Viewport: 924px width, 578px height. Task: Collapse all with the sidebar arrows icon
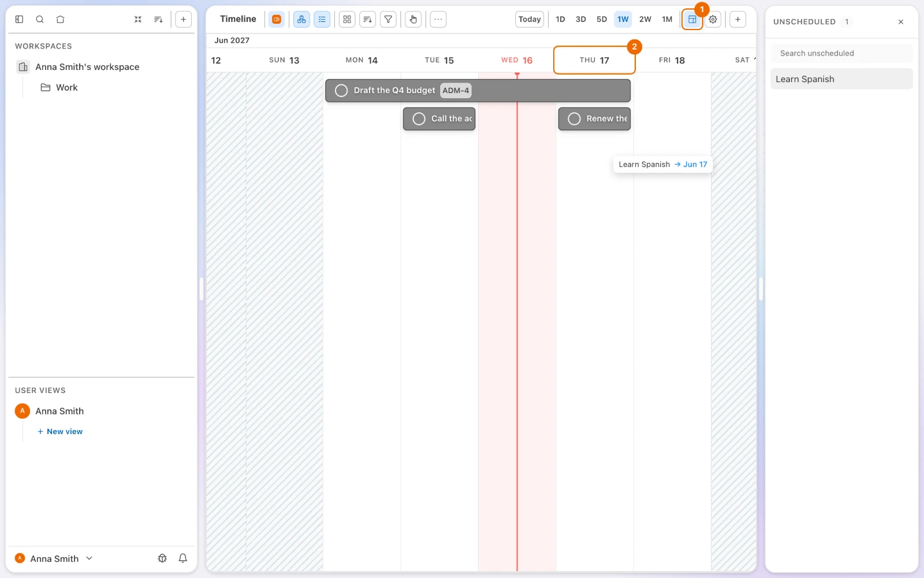(138, 19)
